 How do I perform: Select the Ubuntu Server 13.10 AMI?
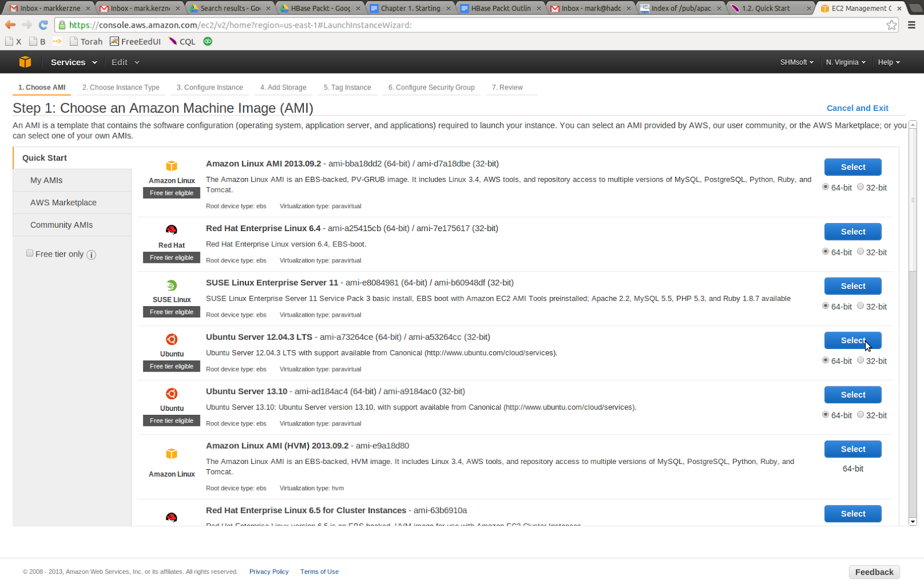click(x=852, y=395)
